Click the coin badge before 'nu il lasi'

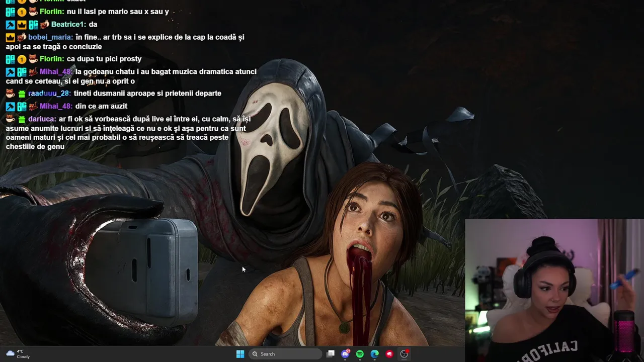coord(22,12)
